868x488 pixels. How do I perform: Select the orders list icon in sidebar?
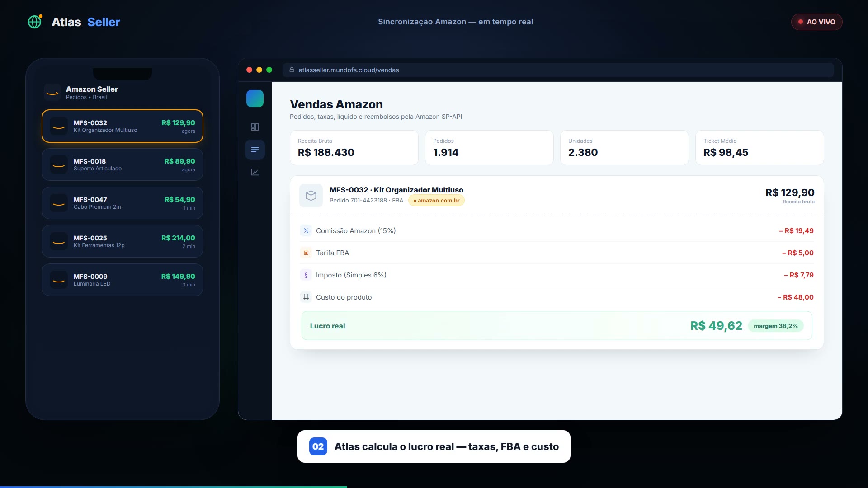pos(255,150)
